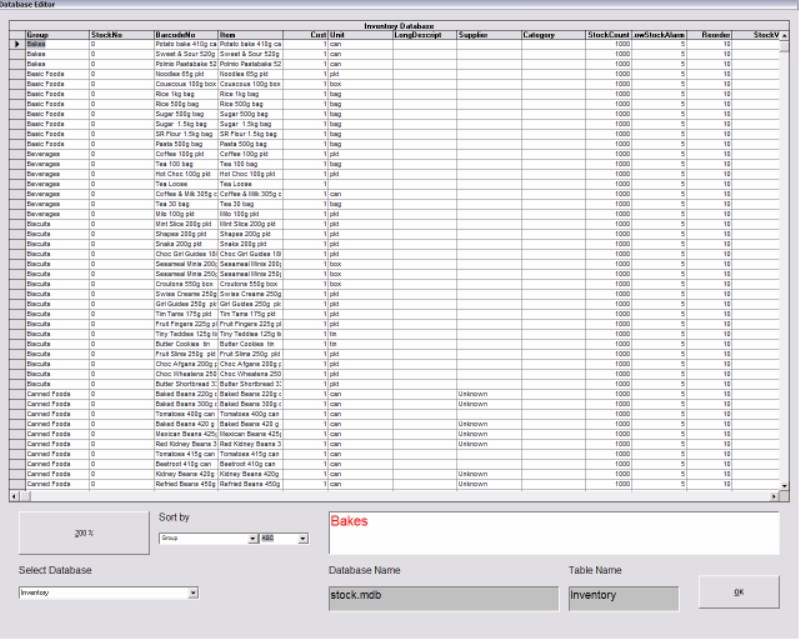Open the Sort by Group dropdown
The width and height of the screenshot is (800, 640).
pos(253,538)
